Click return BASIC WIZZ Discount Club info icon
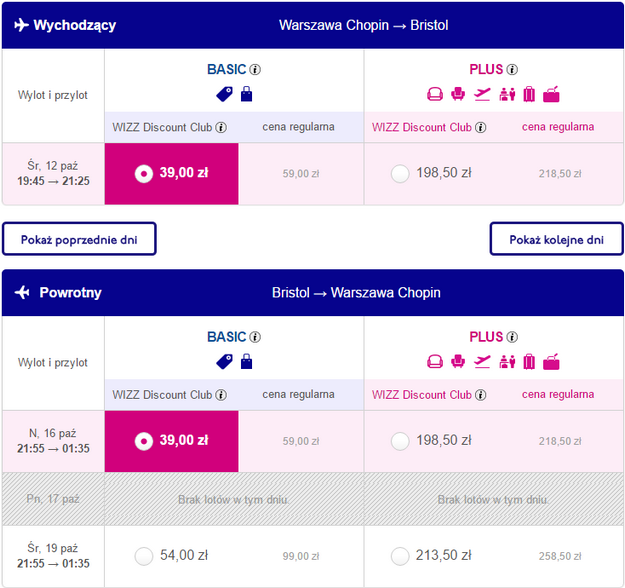625x588 pixels. point(221,395)
